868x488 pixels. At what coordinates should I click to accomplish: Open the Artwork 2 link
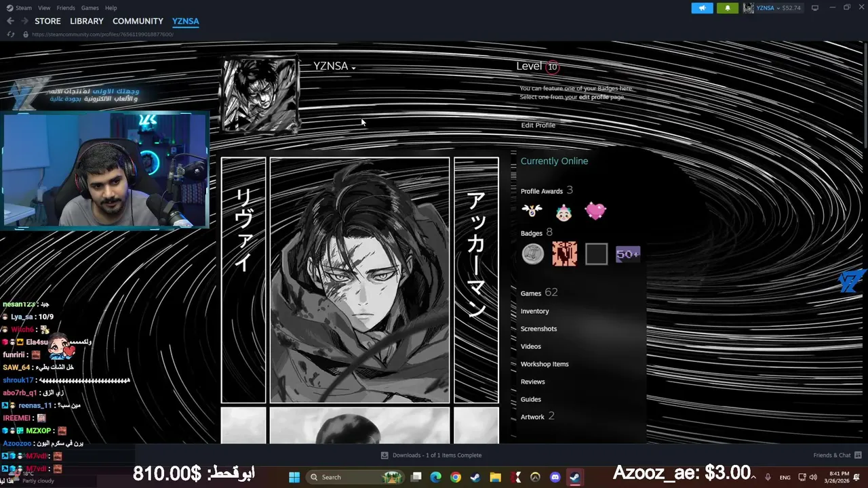538,416
